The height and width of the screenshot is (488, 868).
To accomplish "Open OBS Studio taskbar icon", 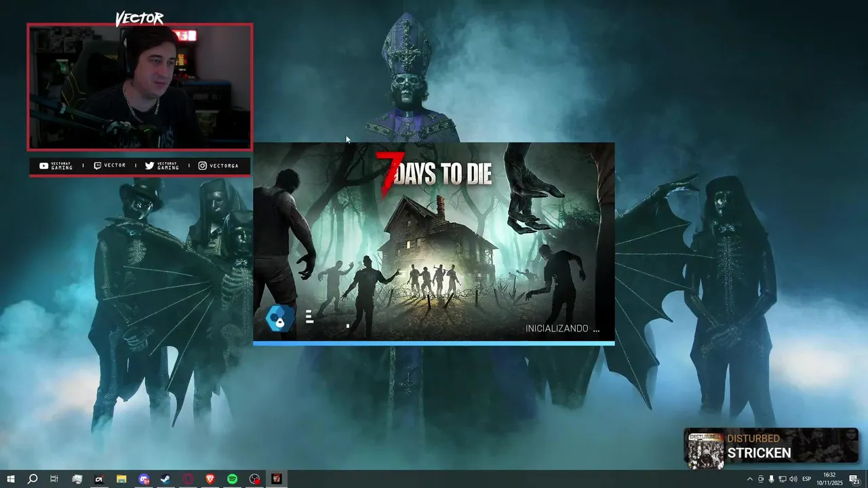I will tap(254, 479).
